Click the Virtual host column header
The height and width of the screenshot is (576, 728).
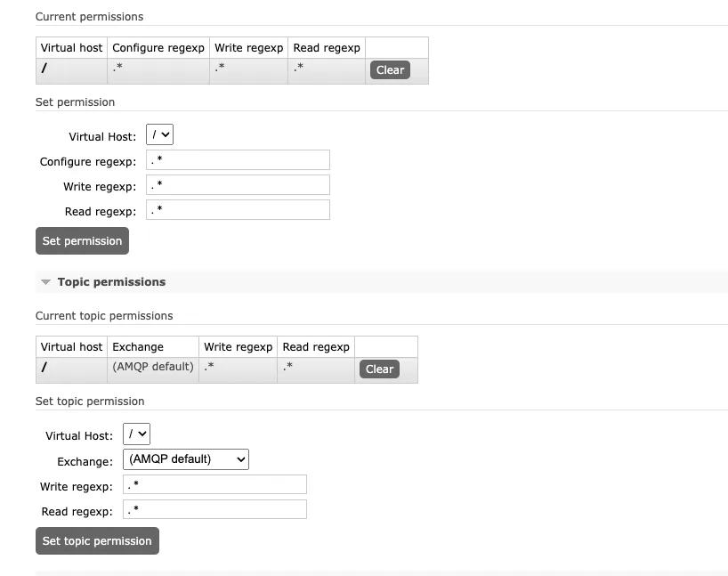(70, 47)
